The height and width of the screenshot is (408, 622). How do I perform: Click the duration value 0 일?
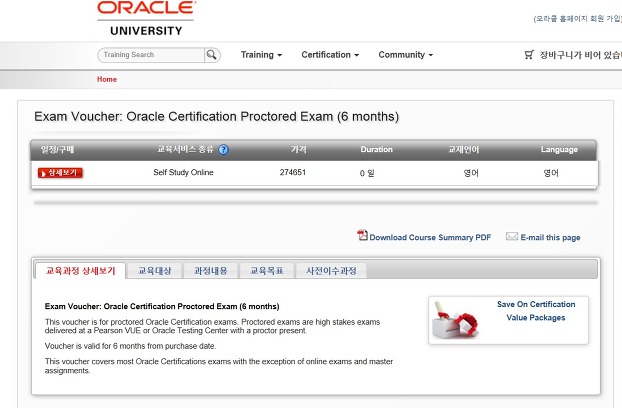click(367, 173)
